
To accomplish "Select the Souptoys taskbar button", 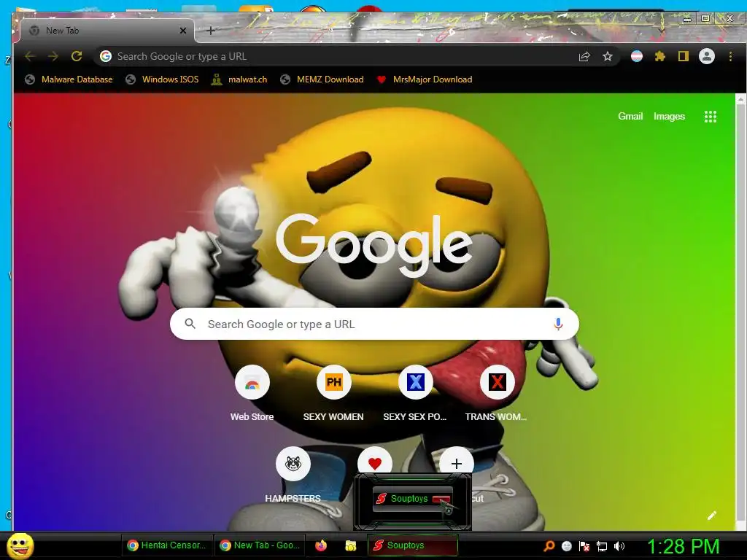I will click(413, 545).
